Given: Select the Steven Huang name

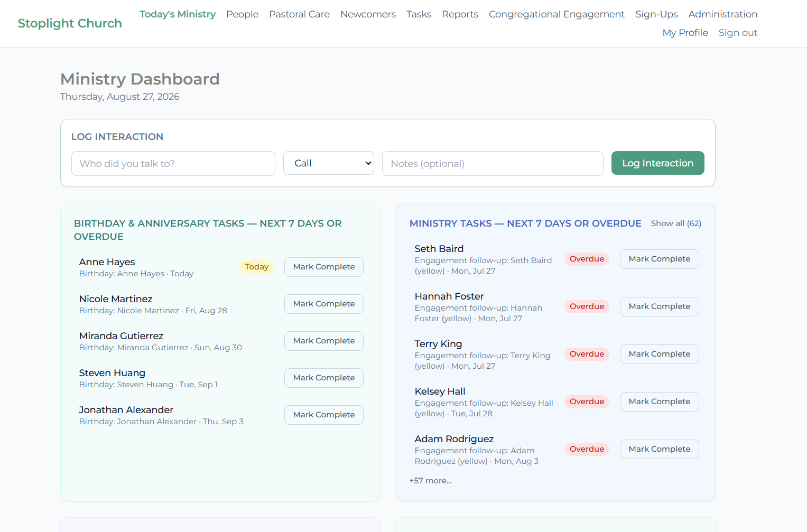Looking at the screenshot, I should (x=112, y=373).
